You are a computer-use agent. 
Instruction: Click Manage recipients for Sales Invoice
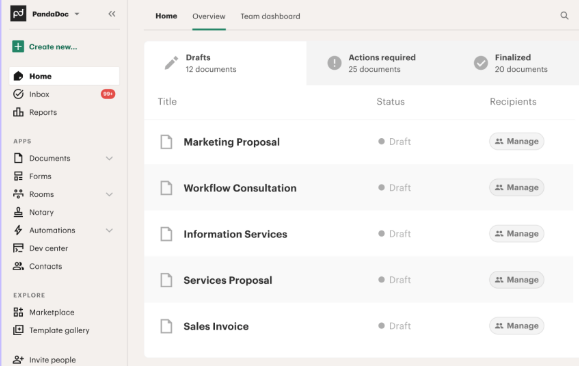pyautogui.click(x=517, y=326)
